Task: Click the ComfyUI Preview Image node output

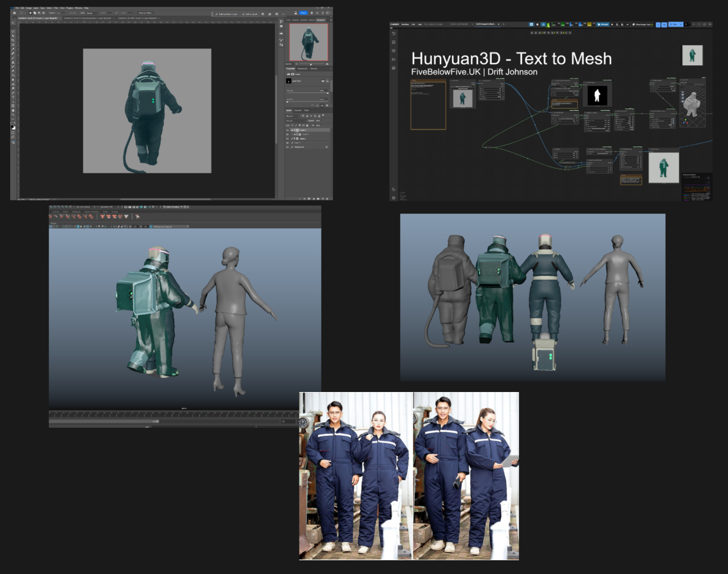Action: (664, 167)
